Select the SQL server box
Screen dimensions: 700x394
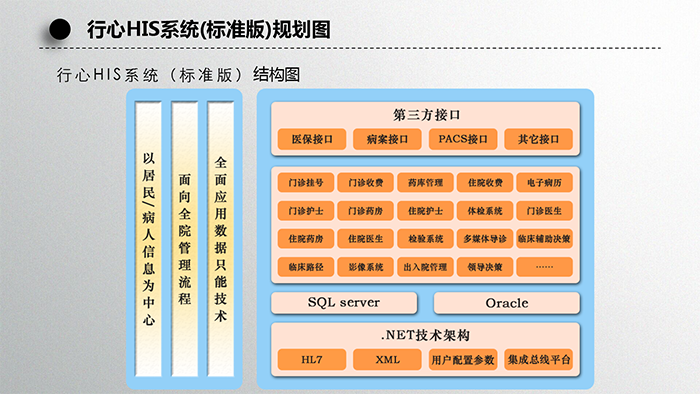coord(344,303)
